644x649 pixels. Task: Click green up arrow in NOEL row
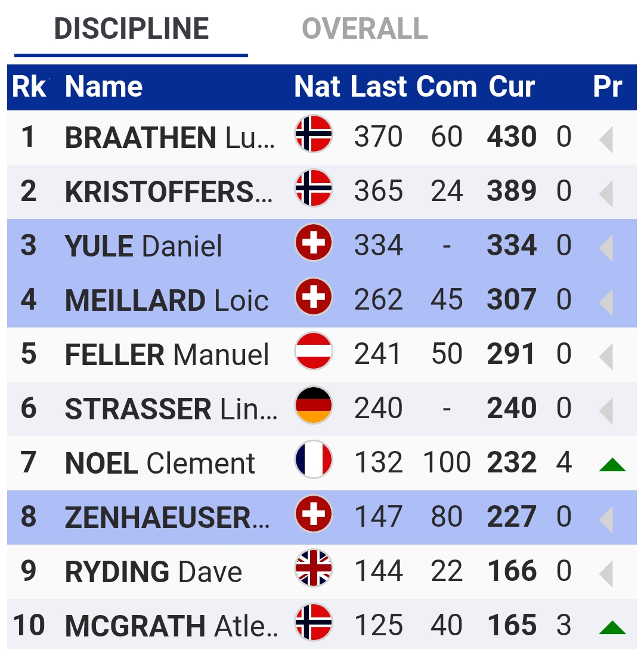point(612,465)
